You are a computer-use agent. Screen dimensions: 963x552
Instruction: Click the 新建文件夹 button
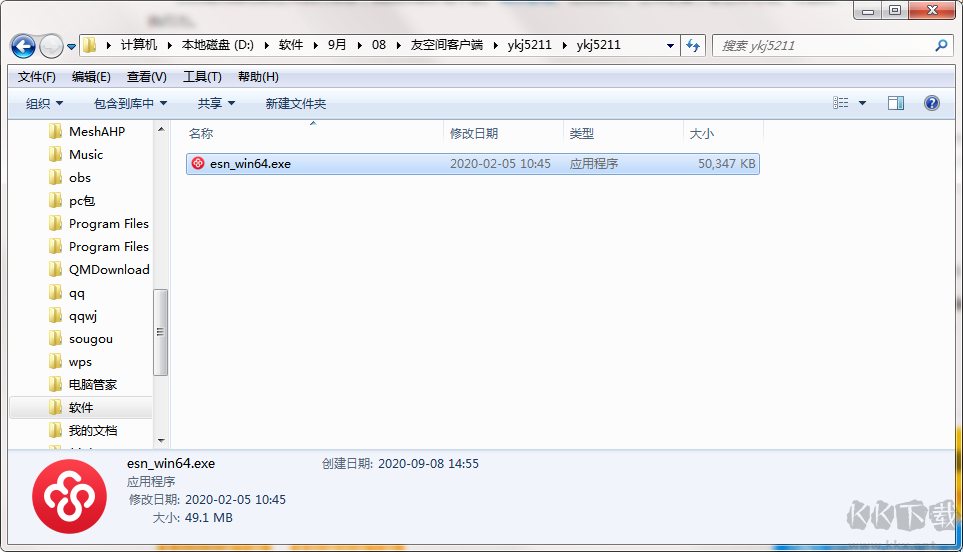click(x=295, y=104)
